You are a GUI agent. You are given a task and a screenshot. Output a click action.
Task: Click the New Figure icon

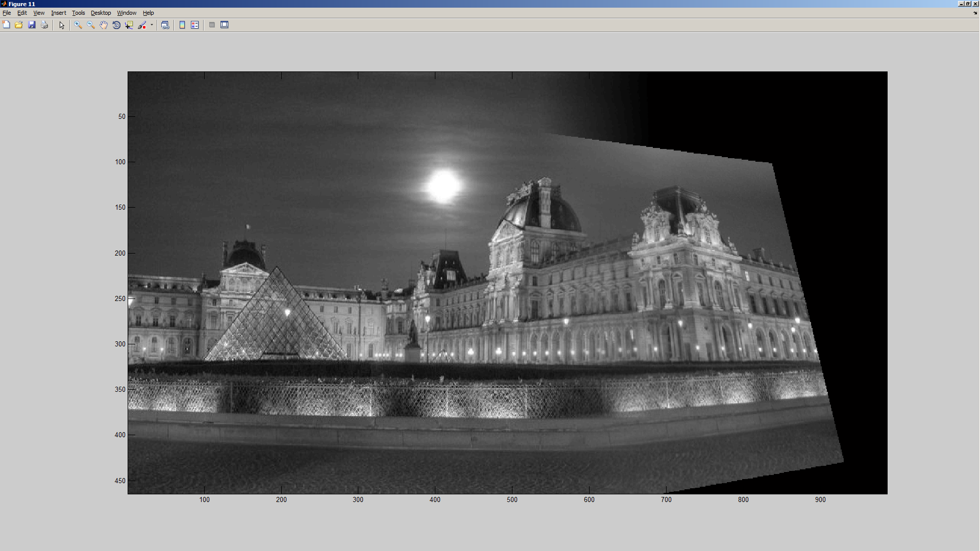6,25
